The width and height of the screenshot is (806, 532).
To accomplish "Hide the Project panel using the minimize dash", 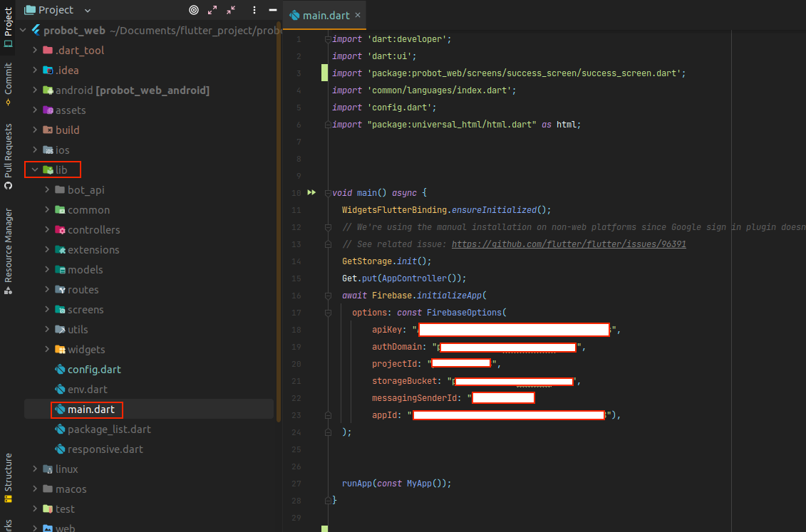I will pyautogui.click(x=273, y=10).
